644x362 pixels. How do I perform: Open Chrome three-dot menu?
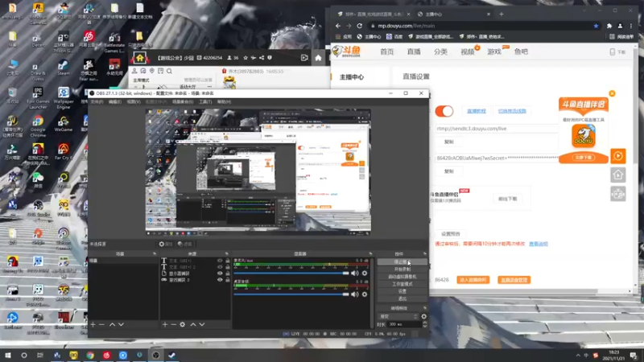(x=631, y=26)
